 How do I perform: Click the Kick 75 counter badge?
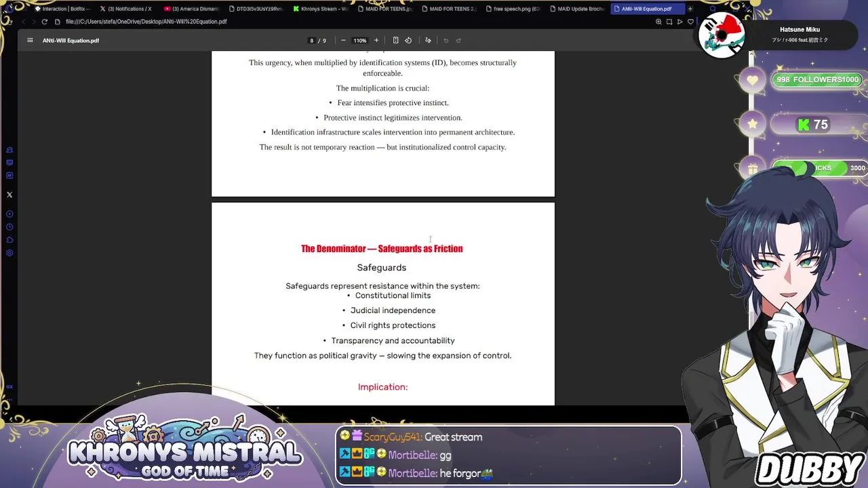(813, 125)
